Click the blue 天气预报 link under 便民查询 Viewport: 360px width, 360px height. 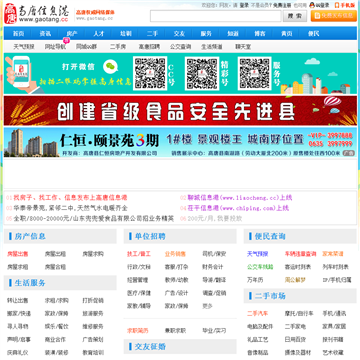[258, 254]
